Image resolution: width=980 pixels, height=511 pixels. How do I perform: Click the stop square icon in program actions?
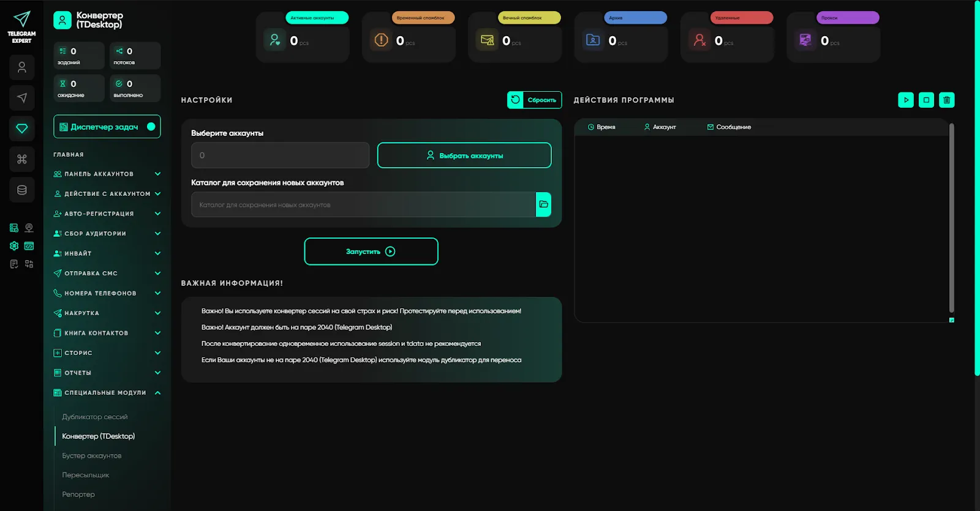(926, 100)
